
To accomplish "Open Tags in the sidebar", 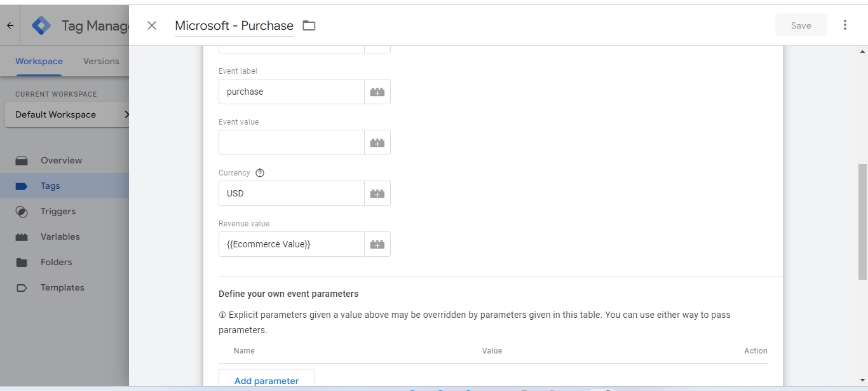I will click(x=50, y=186).
